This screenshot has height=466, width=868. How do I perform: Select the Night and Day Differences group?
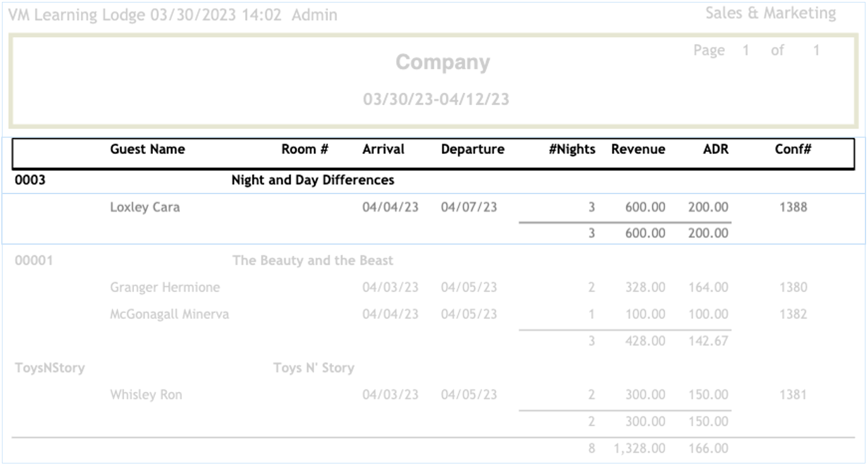[x=313, y=180]
